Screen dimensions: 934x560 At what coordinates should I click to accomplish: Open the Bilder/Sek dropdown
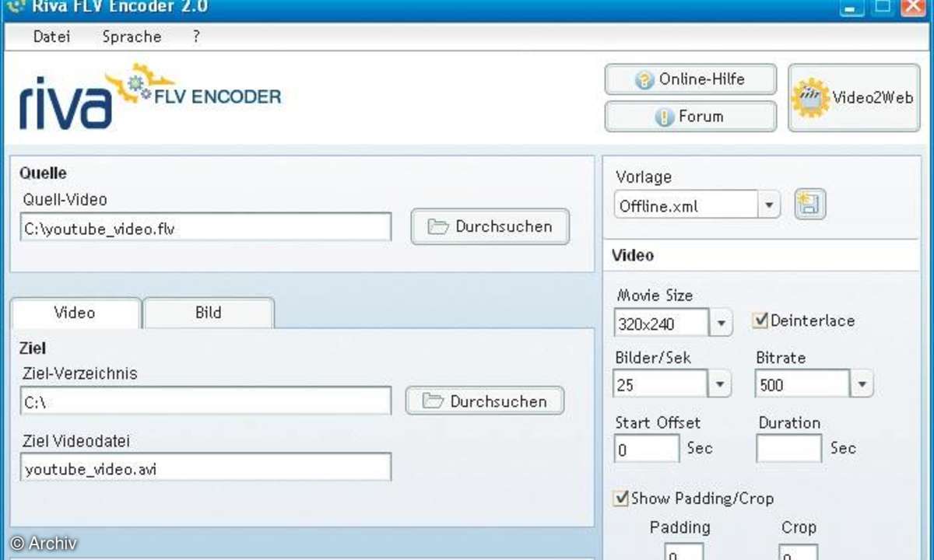(719, 384)
